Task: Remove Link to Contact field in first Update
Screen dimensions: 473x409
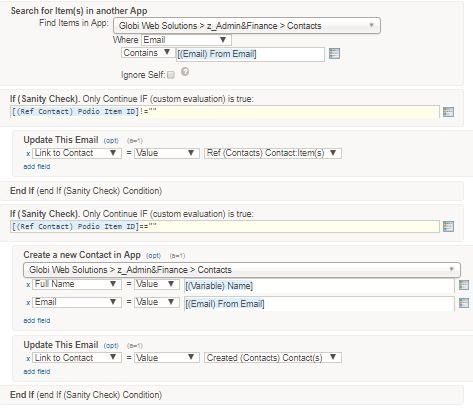Action: (28, 154)
